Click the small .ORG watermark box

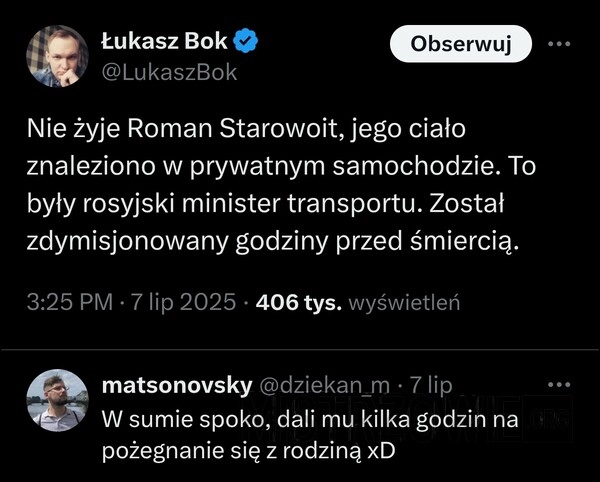pyautogui.click(x=548, y=419)
